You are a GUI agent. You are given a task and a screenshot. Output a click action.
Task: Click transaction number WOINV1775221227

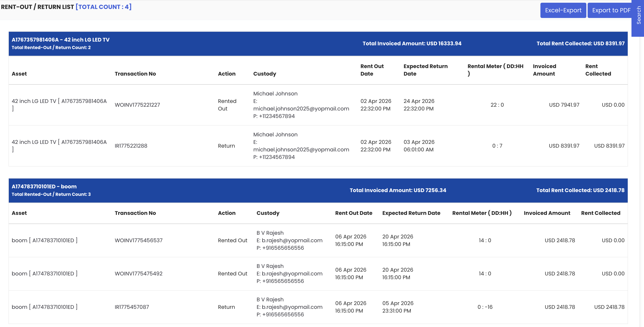[x=137, y=105]
